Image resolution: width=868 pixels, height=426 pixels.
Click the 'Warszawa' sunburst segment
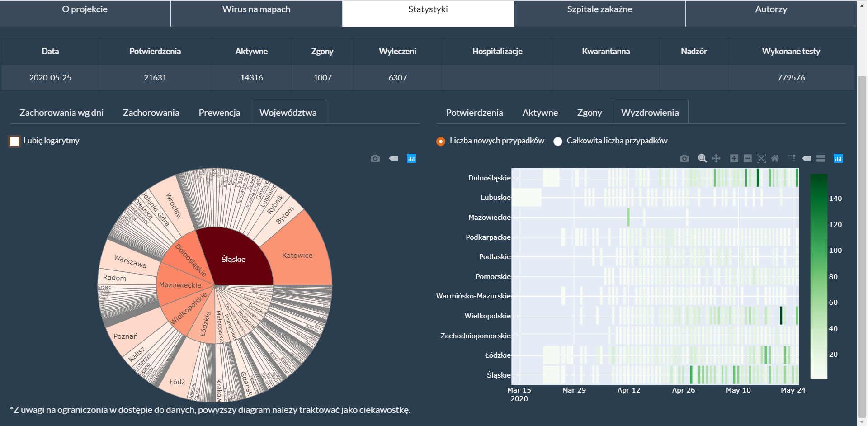click(130, 261)
